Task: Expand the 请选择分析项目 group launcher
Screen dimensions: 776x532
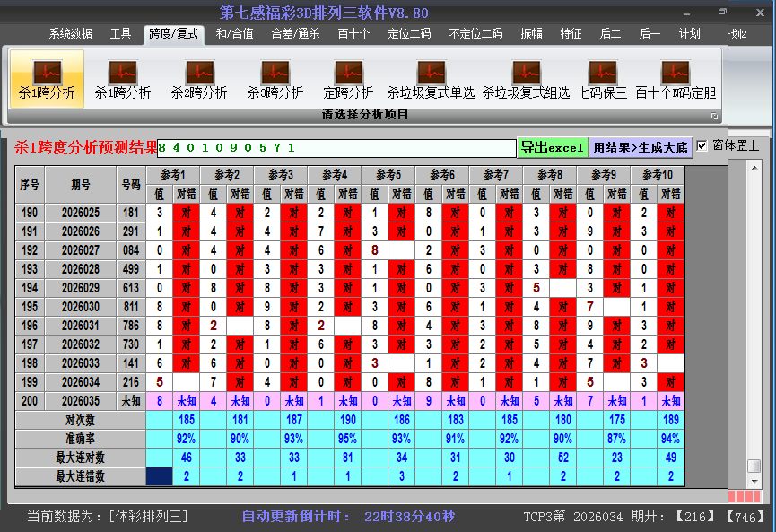Action: point(715,116)
